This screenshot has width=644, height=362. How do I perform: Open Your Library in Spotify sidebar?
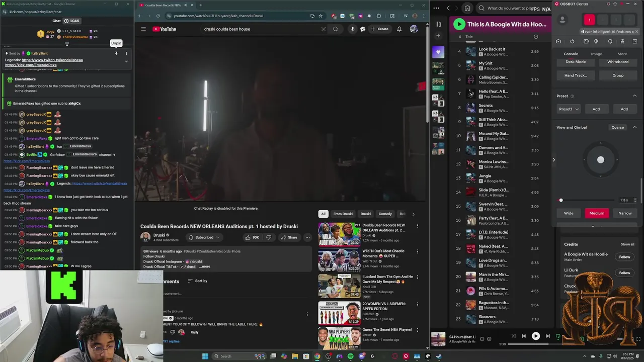[438, 24]
